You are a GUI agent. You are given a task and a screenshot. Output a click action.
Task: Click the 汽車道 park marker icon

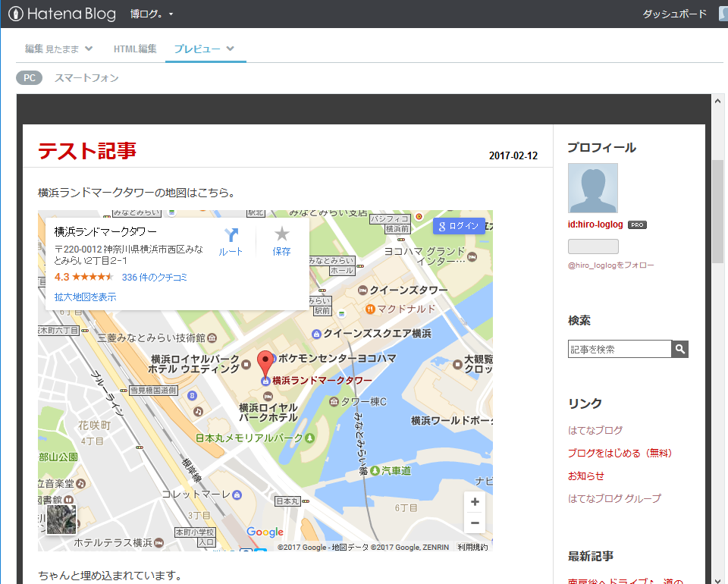(x=375, y=471)
